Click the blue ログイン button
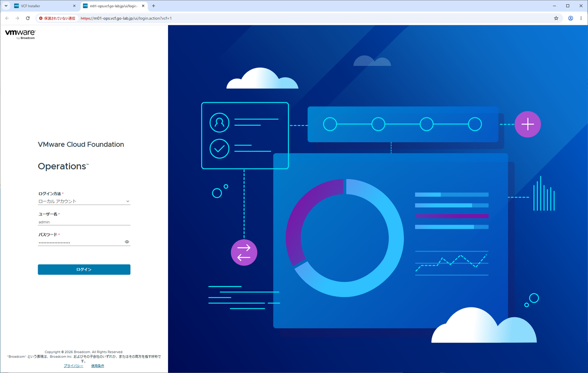 (x=84, y=270)
